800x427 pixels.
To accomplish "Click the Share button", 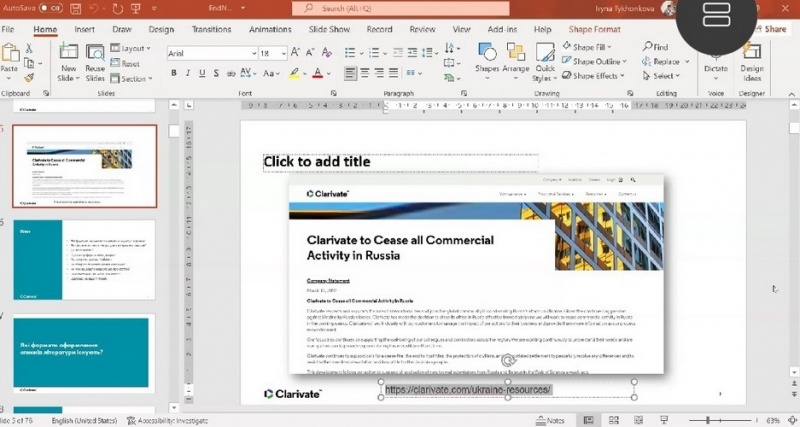I will [774, 29].
